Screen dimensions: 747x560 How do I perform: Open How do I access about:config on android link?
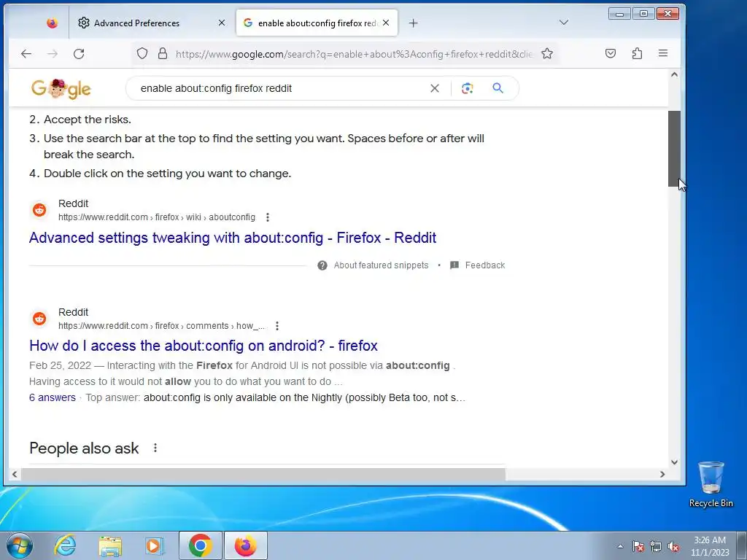pos(204,346)
